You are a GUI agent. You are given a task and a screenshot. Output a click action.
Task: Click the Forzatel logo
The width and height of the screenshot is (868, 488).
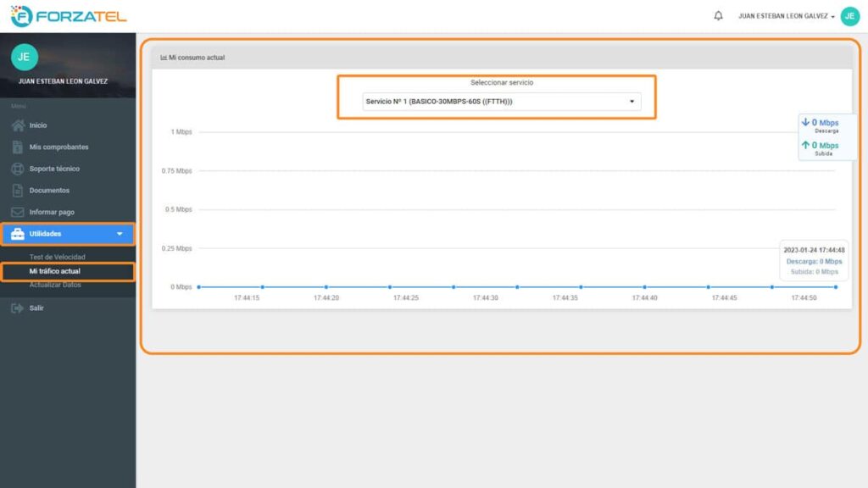[68, 16]
